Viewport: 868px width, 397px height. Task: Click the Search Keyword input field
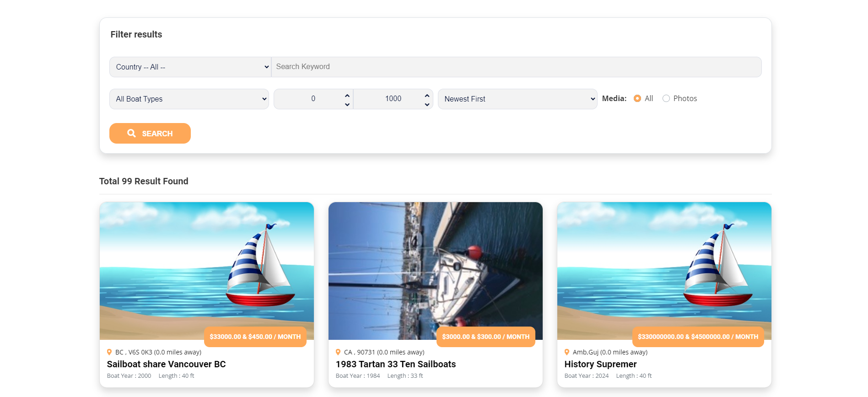tap(516, 67)
